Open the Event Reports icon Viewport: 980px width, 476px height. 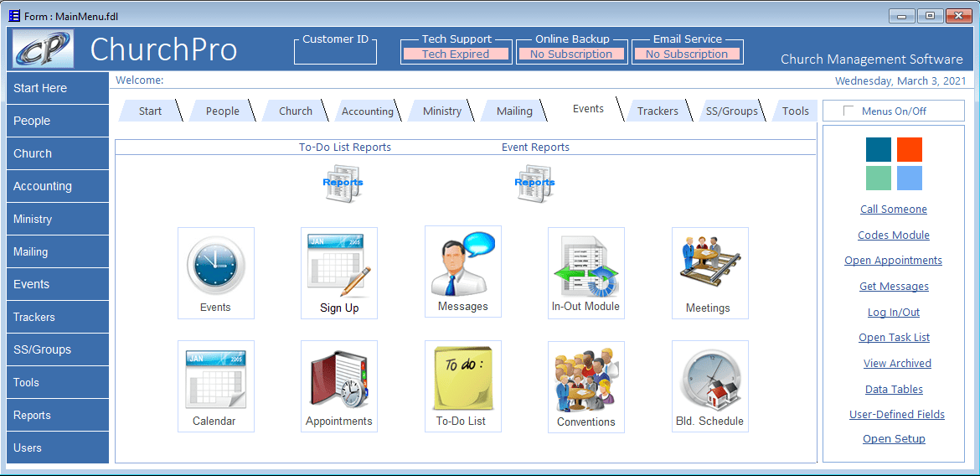click(534, 183)
